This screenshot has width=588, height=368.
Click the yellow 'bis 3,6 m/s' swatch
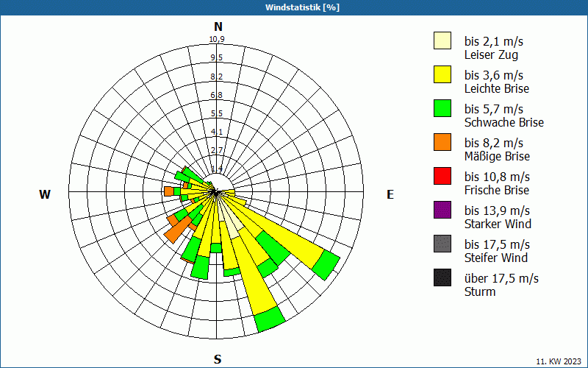[442, 74]
